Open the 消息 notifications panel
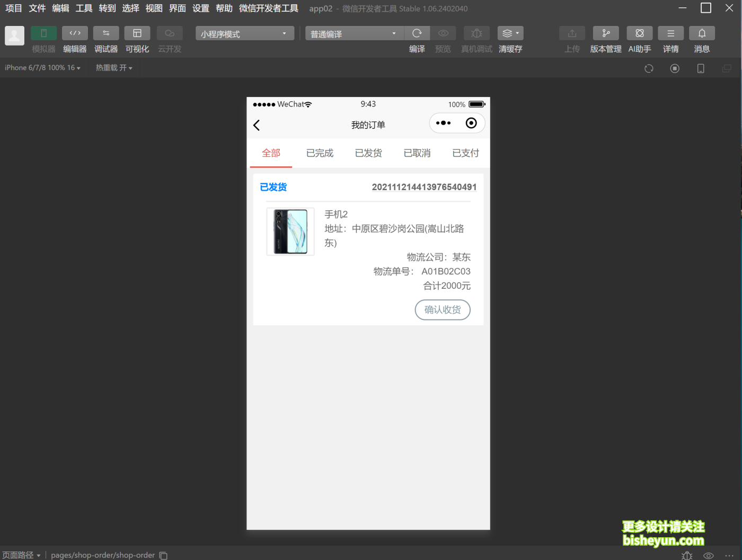The width and height of the screenshot is (742, 560). [702, 33]
